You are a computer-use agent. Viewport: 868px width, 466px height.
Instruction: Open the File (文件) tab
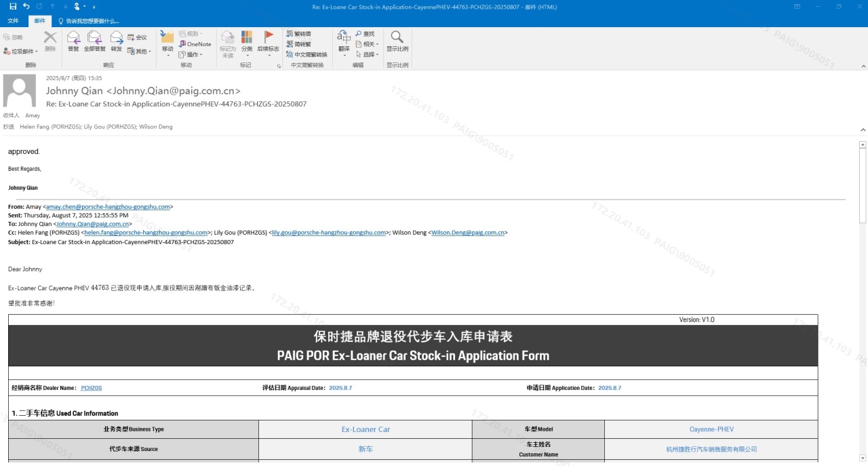click(13, 21)
